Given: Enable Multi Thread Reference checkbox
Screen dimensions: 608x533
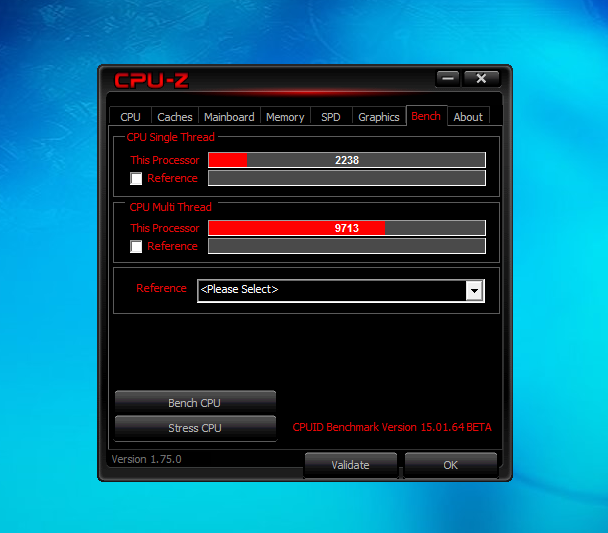Looking at the screenshot, I should 136,247.
